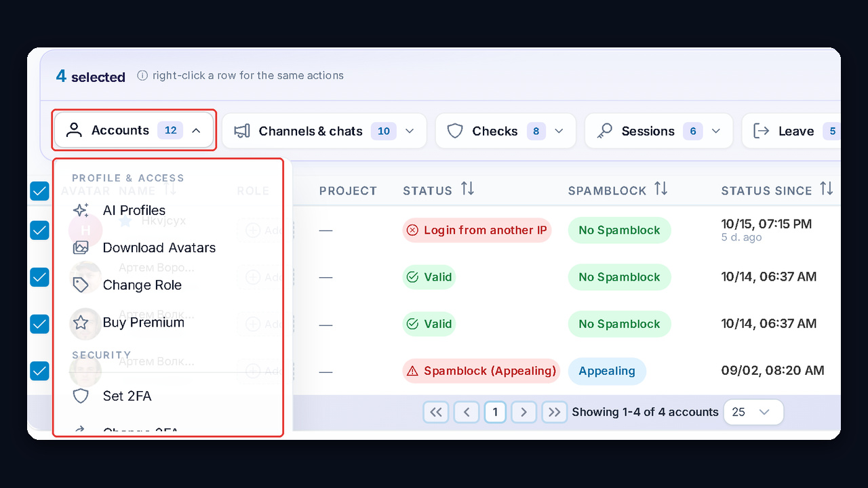Click the megaphone icon in Channels & chats

(x=242, y=131)
